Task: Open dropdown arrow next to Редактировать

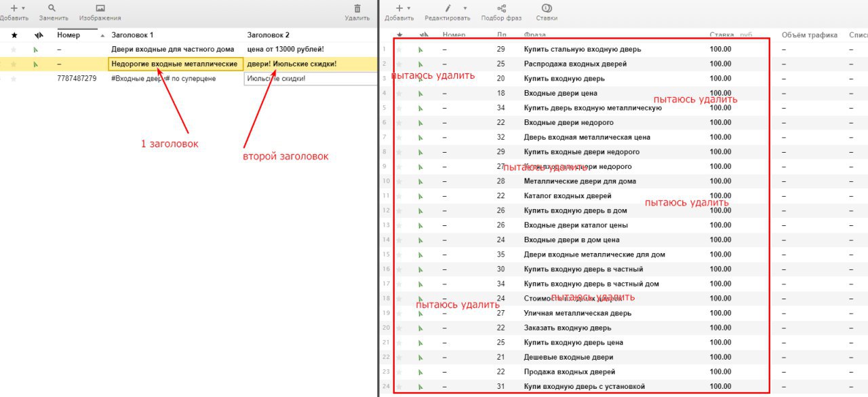Action: [465, 8]
